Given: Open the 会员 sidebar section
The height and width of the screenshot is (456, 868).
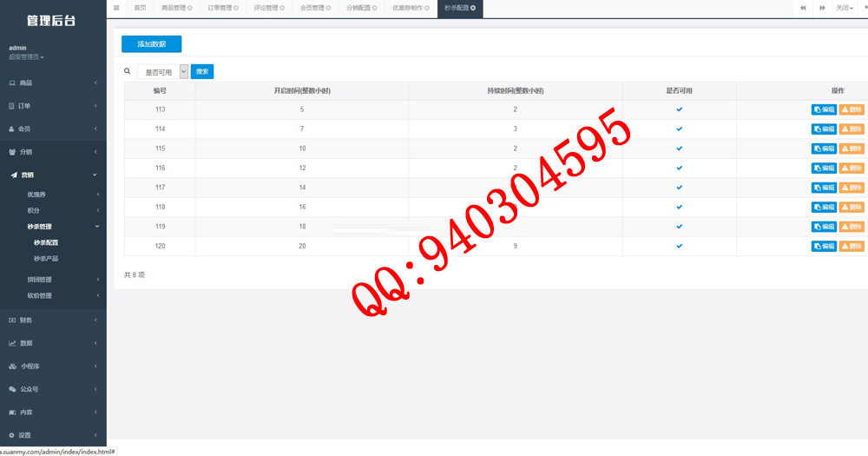Looking at the screenshot, I should (52, 129).
